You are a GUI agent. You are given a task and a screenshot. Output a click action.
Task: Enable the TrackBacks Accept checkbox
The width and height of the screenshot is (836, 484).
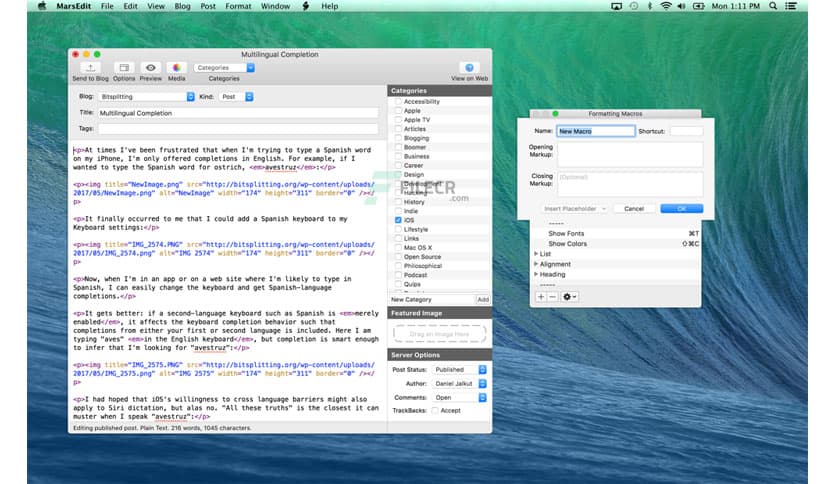coord(433,410)
